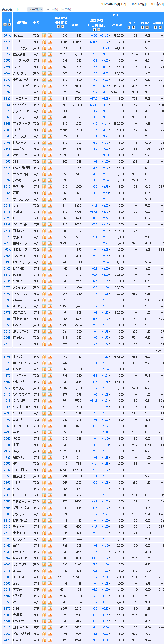Open stock code 2814 link
The image size is (166, 644).
click(7, 54)
